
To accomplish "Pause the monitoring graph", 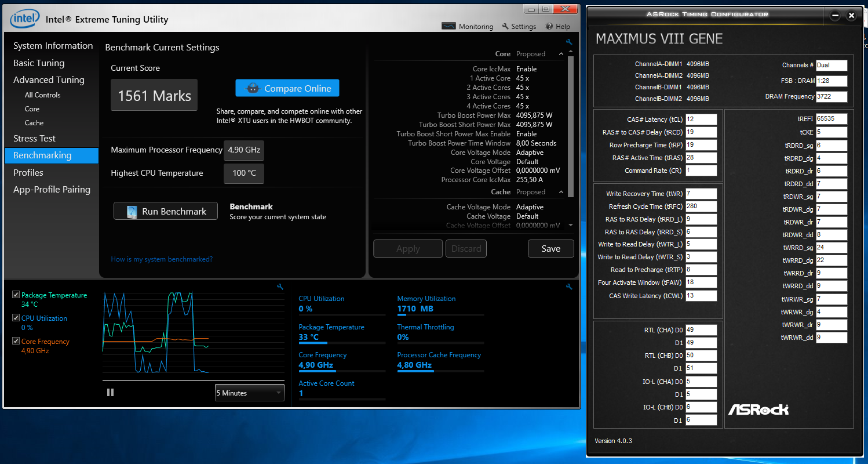I will click(110, 393).
